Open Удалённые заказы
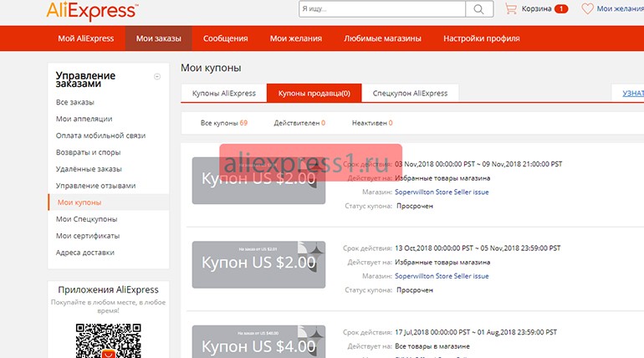Screen dimensions: 644x358 89,169
